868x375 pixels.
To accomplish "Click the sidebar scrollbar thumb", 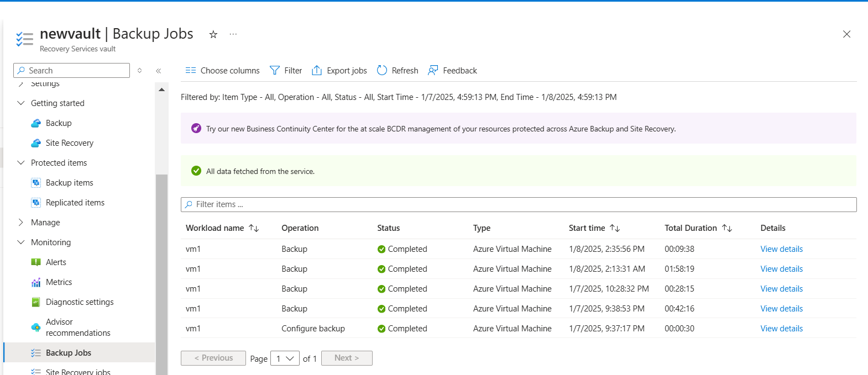I will pyautogui.click(x=161, y=274).
